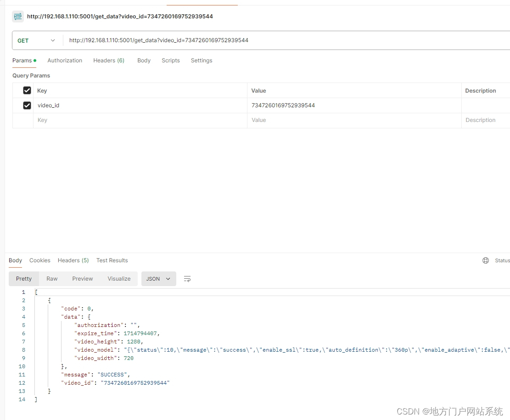The width and height of the screenshot is (510, 420).
Task: Click the empty Key field in params
Action: pyautogui.click(x=140, y=120)
